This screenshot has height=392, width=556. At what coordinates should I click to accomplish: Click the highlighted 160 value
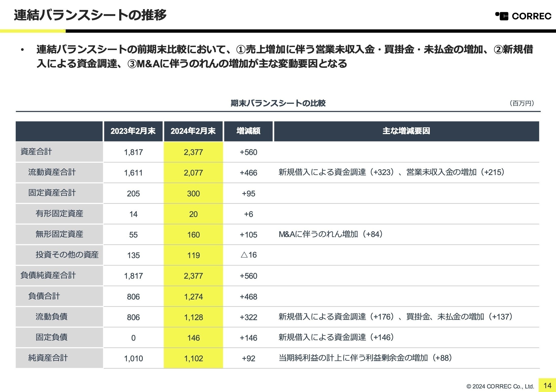[x=193, y=235]
